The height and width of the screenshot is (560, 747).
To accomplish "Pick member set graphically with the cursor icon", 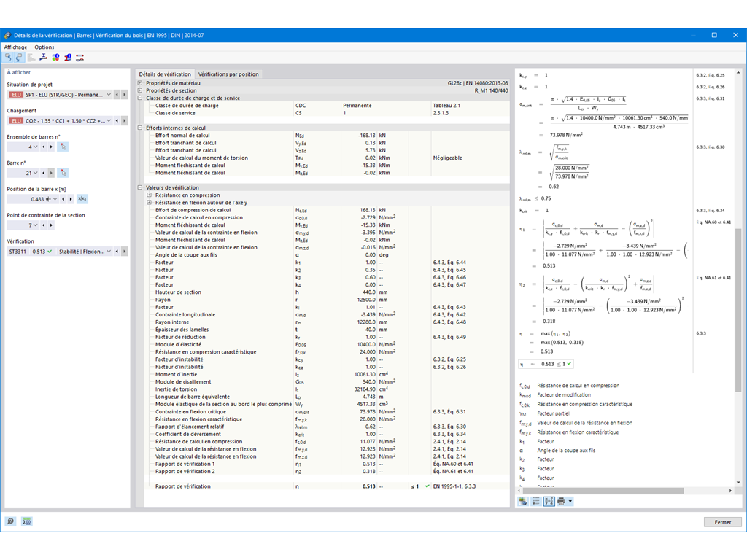I will click(63, 147).
